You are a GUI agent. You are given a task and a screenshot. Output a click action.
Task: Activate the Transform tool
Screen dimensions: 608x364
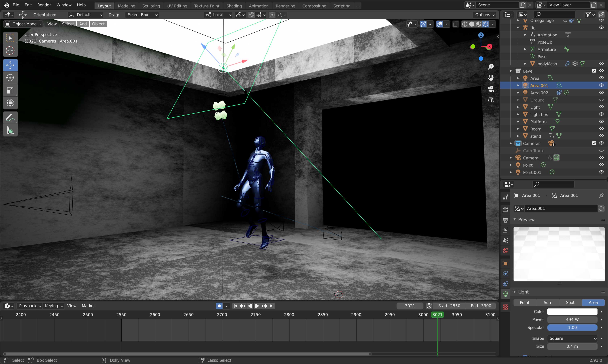pos(10,103)
